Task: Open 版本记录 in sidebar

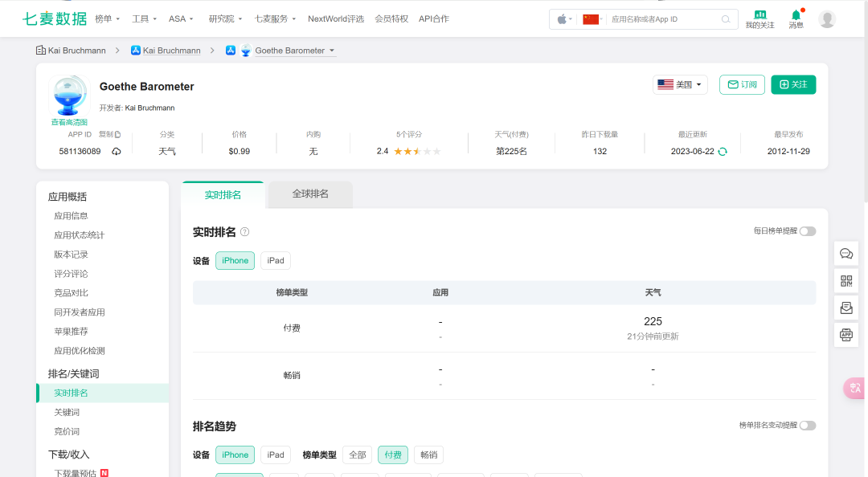Action: pyautogui.click(x=71, y=255)
